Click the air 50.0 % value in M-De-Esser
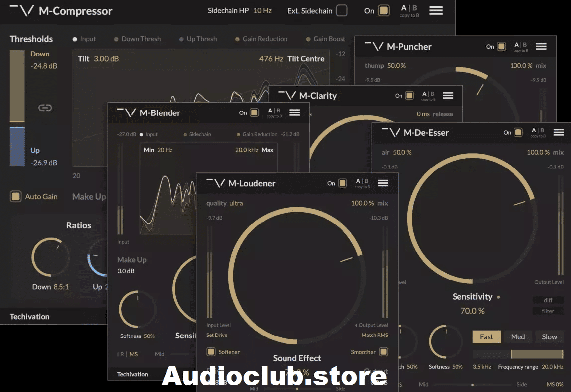The height and width of the screenshot is (392, 571). [x=402, y=152]
